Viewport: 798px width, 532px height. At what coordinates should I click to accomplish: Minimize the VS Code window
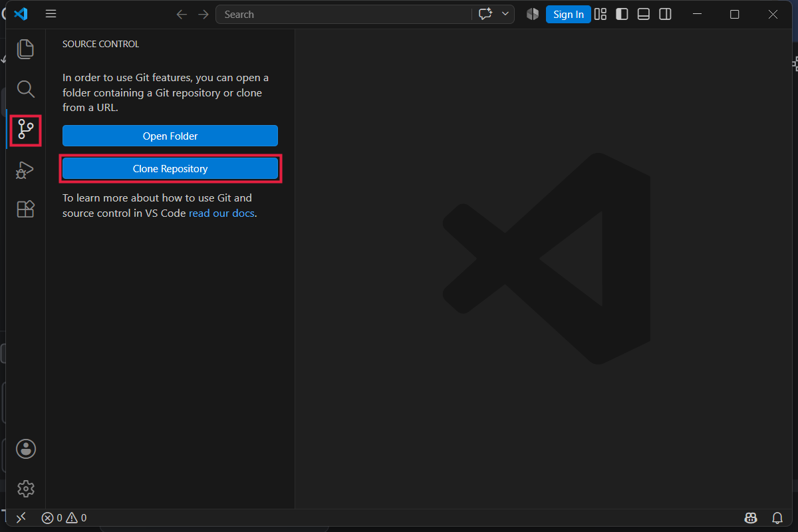(696, 14)
